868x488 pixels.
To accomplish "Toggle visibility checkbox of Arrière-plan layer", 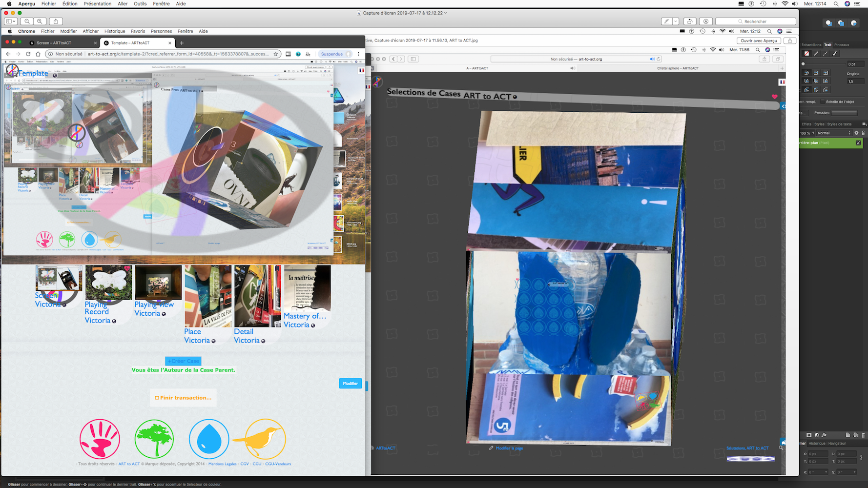I will 858,143.
